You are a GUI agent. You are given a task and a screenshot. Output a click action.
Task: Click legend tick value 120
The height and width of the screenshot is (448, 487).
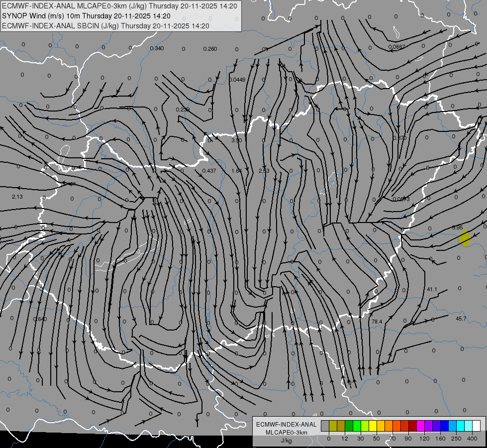click(x=425, y=439)
